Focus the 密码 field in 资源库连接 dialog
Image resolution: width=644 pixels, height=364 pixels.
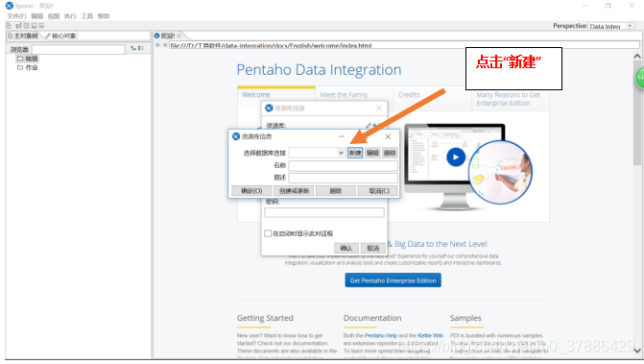tap(324, 212)
